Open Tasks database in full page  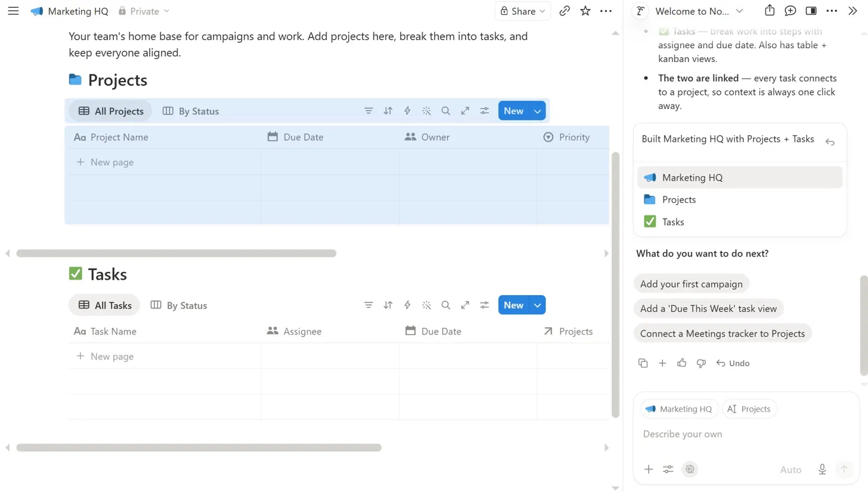pyautogui.click(x=465, y=305)
